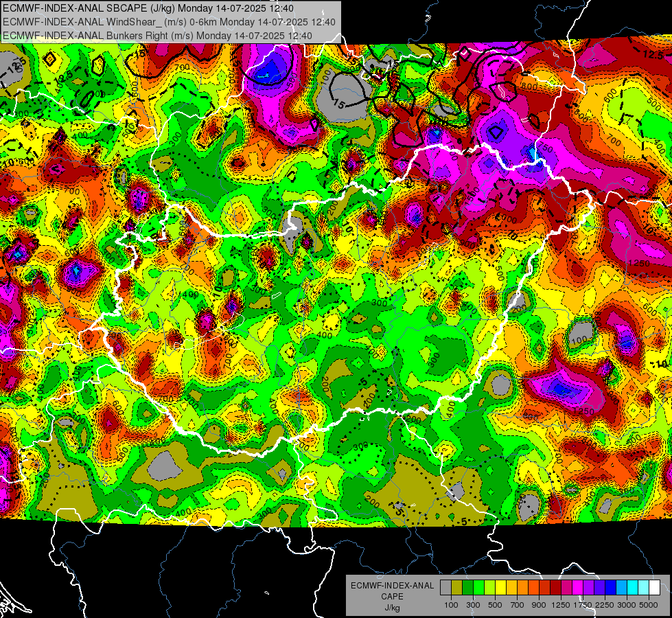Select the cyan legend swatch
This screenshot has width=672, height=618.
(x=632, y=588)
